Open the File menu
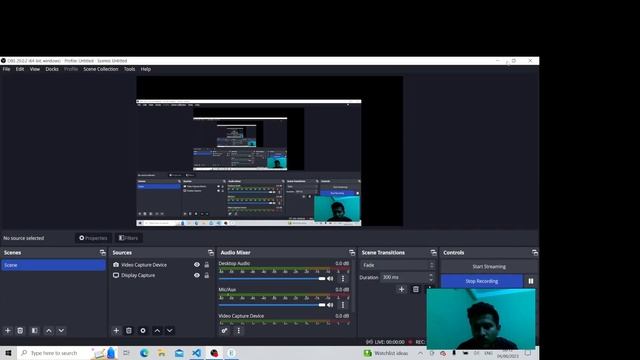This screenshot has height=360, width=640. [x=7, y=69]
